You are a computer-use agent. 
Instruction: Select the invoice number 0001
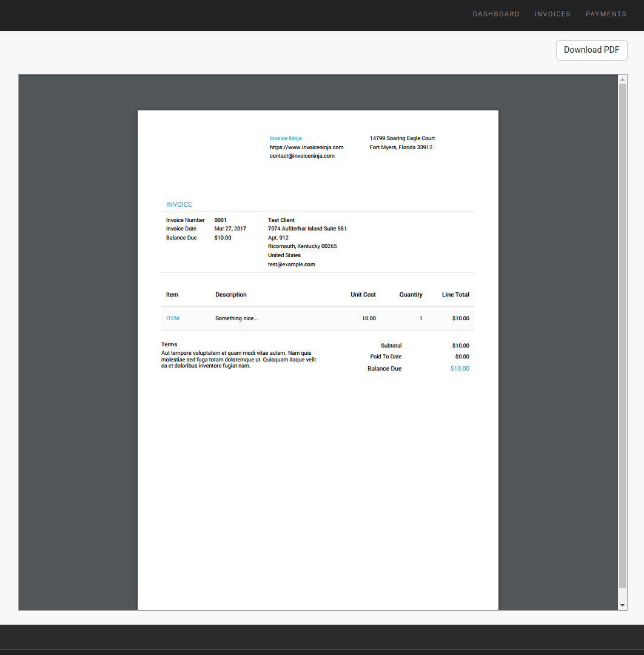tap(220, 220)
